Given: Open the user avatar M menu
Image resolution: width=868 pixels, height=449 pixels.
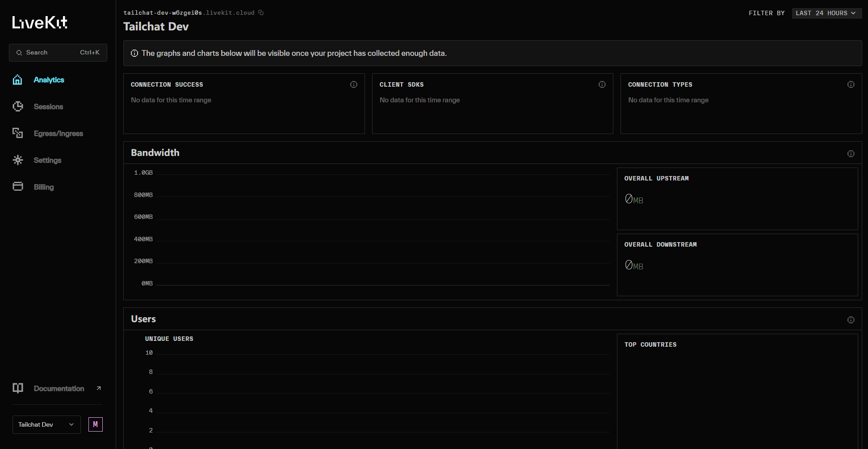Looking at the screenshot, I should pyautogui.click(x=96, y=424).
